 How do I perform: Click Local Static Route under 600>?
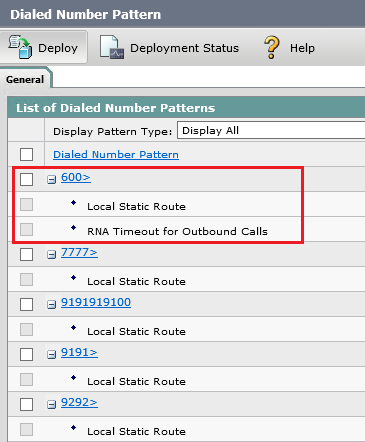pos(136,206)
